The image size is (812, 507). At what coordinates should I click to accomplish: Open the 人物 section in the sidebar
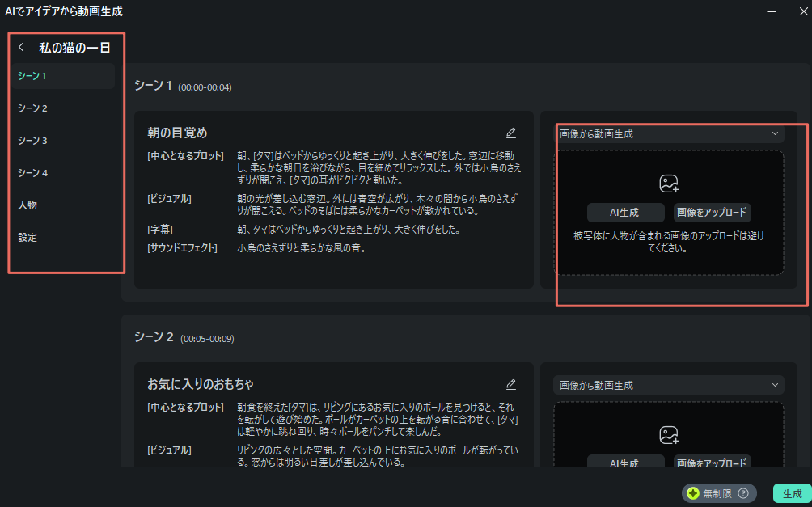pos(64,205)
